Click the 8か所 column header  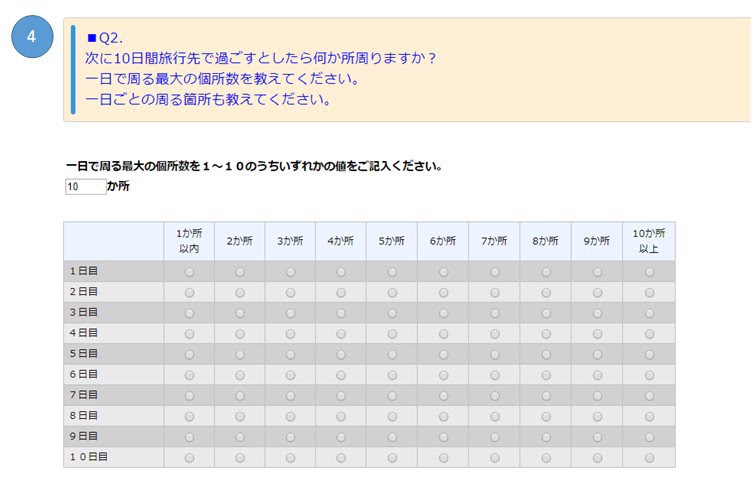pos(546,241)
